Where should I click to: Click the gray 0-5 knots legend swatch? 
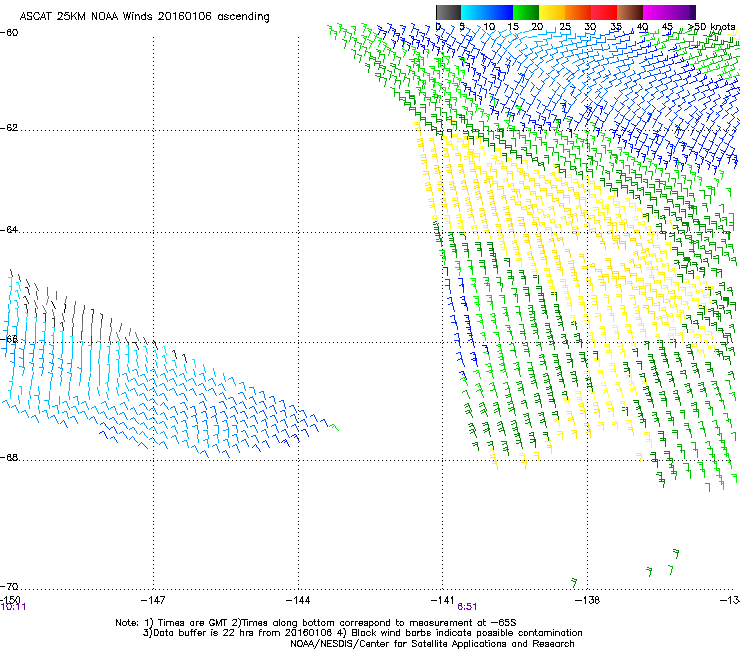tap(448, 12)
